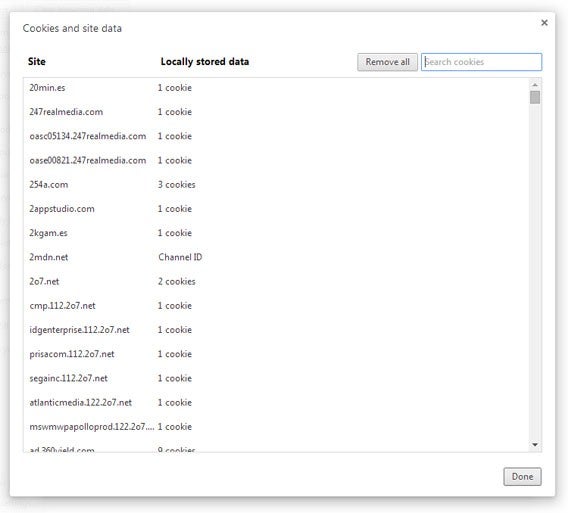The image size is (568, 513).
Task: Select idgenterprise.112.2o7.net entry
Action: pyautogui.click(x=276, y=330)
